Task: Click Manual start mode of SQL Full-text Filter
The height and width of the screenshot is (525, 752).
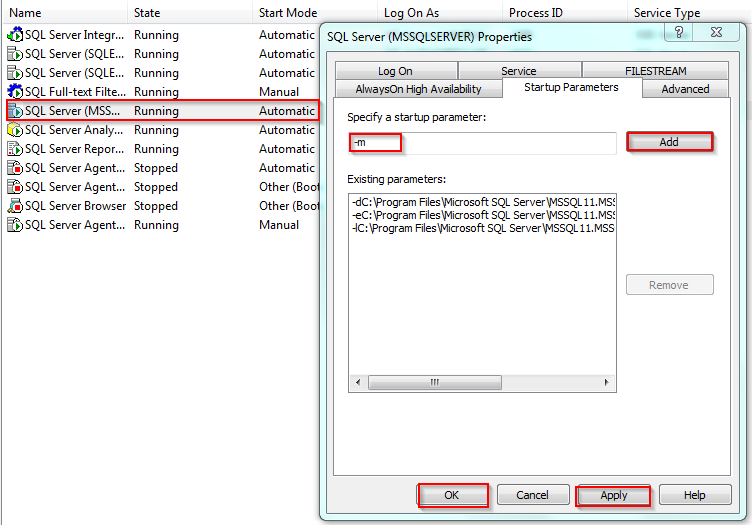Action: [279, 92]
